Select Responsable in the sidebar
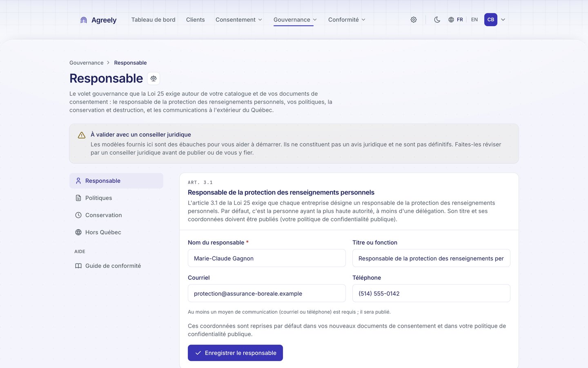Image resolution: width=588 pixels, height=368 pixels. coord(116,181)
